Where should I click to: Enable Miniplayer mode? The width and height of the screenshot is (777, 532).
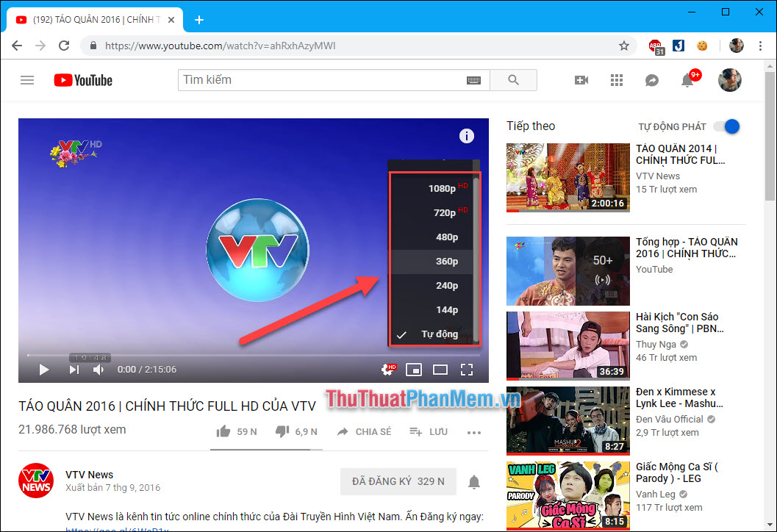point(414,370)
